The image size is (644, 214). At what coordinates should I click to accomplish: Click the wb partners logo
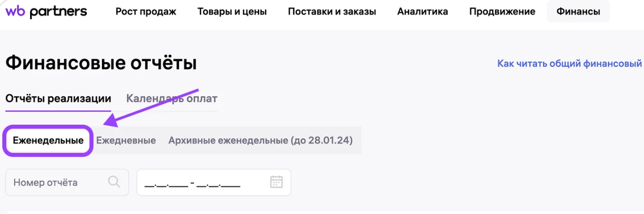pos(46,11)
